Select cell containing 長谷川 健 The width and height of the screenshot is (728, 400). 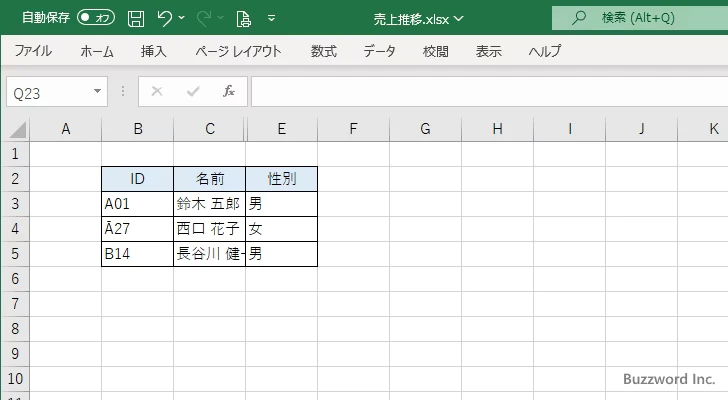[209, 254]
